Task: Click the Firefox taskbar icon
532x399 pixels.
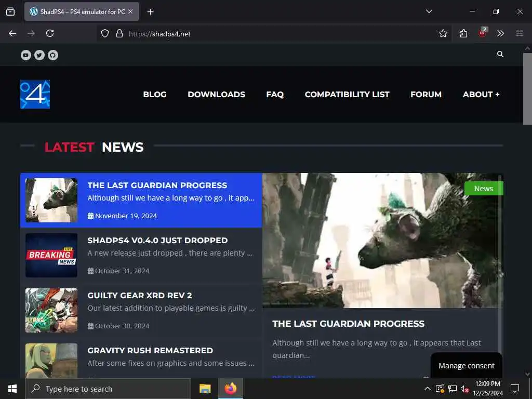Action: pyautogui.click(x=230, y=389)
